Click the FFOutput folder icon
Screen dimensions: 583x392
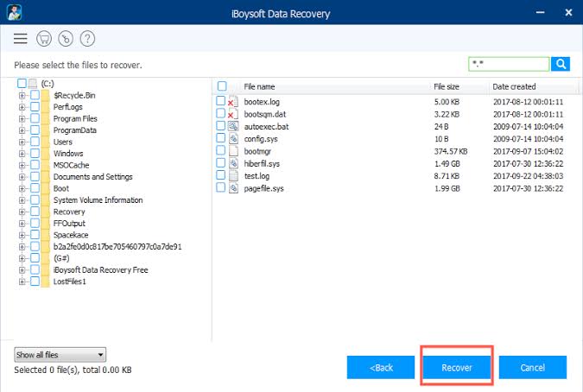(x=46, y=224)
